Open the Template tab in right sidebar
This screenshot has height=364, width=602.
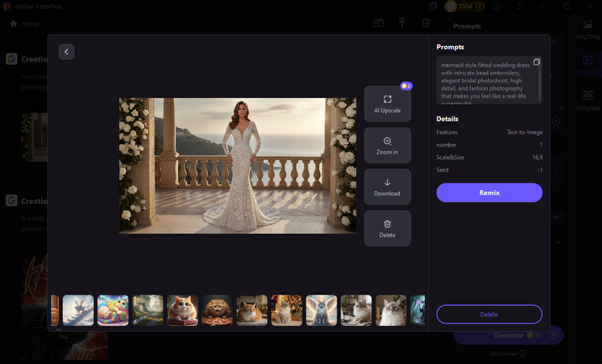[587, 100]
